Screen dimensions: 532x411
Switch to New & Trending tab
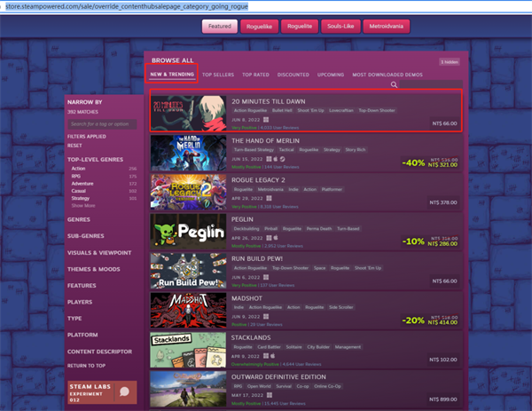(172, 74)
